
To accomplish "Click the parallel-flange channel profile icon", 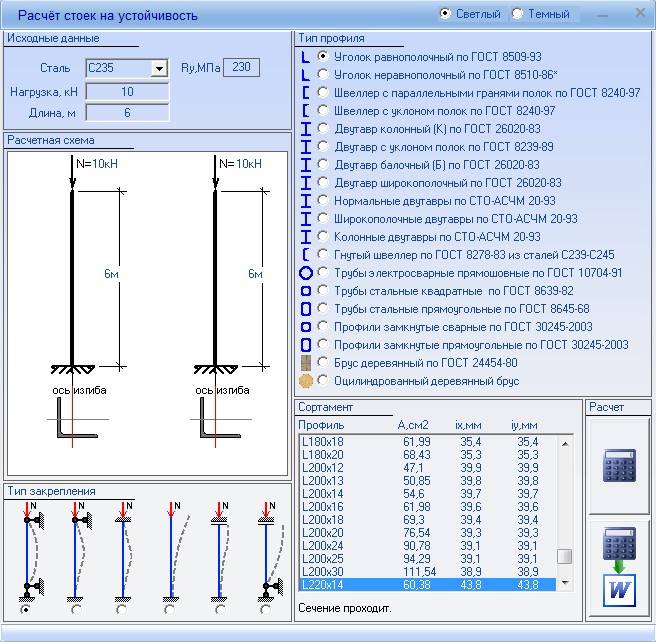I will 306,92.
